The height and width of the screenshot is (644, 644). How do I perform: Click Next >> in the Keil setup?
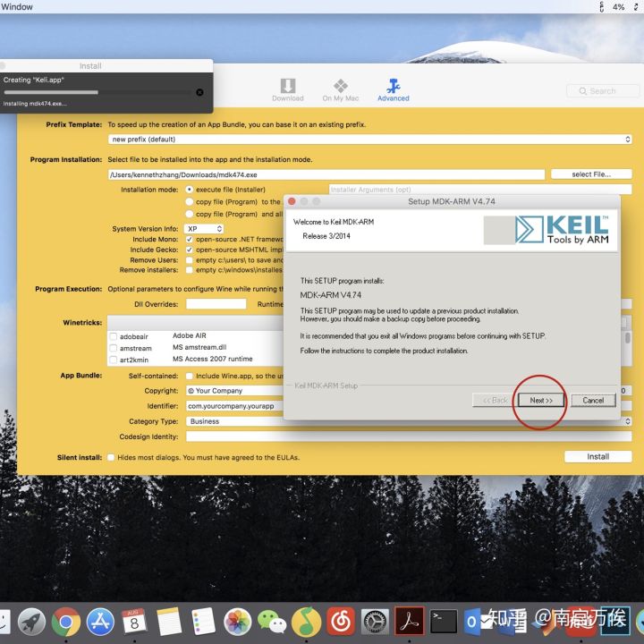click(x=541, y=401)
